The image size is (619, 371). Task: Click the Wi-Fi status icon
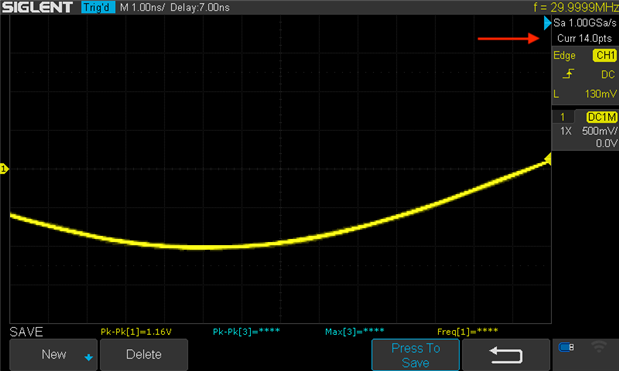pyautogui.click(x=598, y=347)
